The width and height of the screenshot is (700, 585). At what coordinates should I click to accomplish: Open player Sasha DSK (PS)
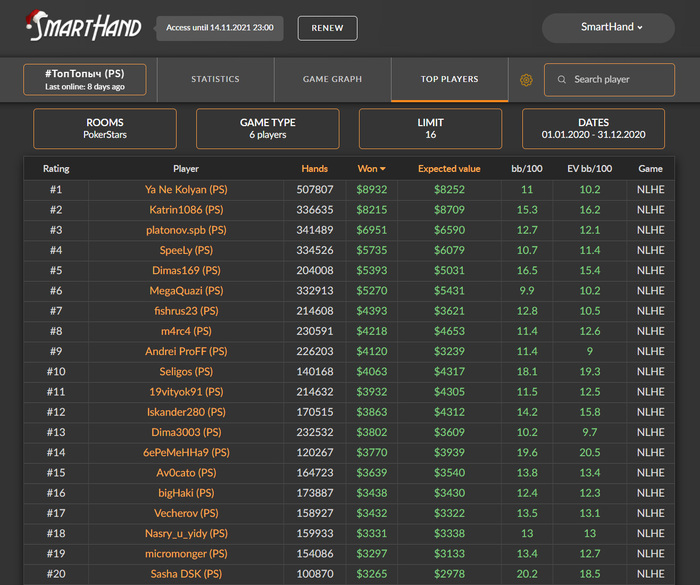(186, 574)
